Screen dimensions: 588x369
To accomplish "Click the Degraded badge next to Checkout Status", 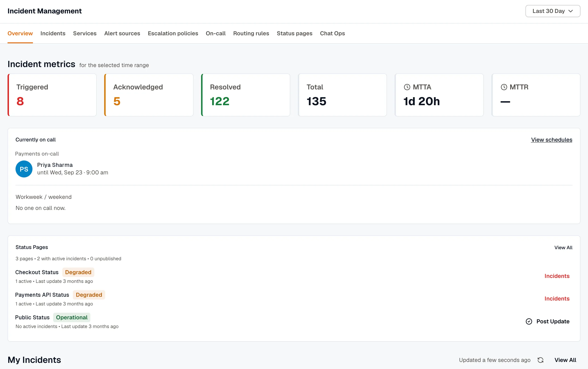I will (78, 272).
